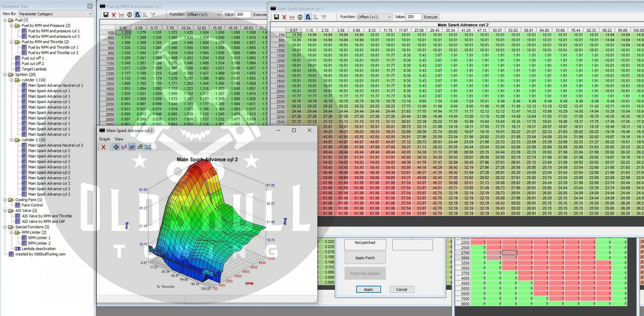Viewport: 644px width, 316px height.
Task: Toggle the wireframe surface icon in graph toolbar
Action: coord(139,147)
